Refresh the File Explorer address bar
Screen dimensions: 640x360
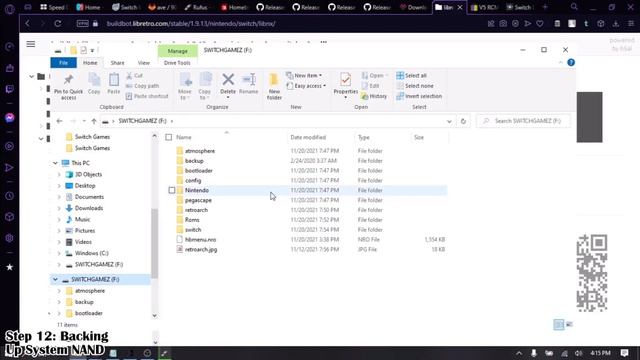(463, 121)
